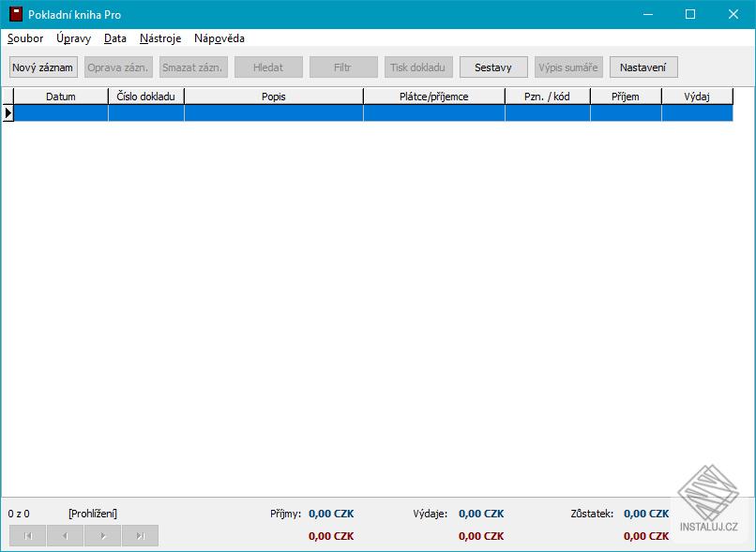756x552 pixels.
Task: Click the Hledat search button
Action: (x=268, y=67)
